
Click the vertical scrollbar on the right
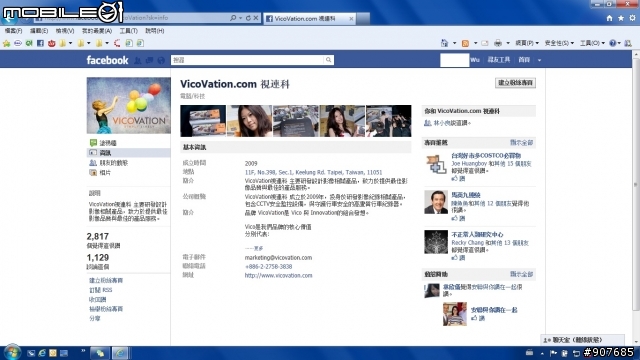636,184
